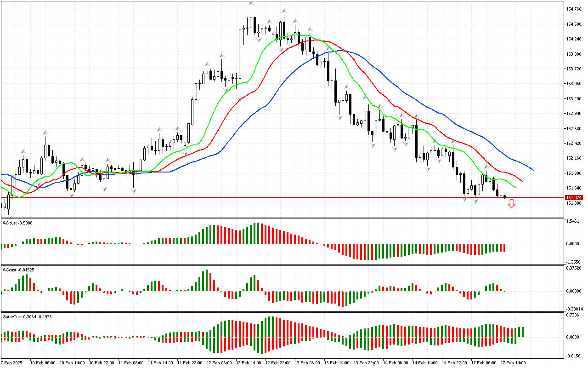Click the red down arrow sell signal
Screen dimensions: 588x368
[x=511, y=204]
